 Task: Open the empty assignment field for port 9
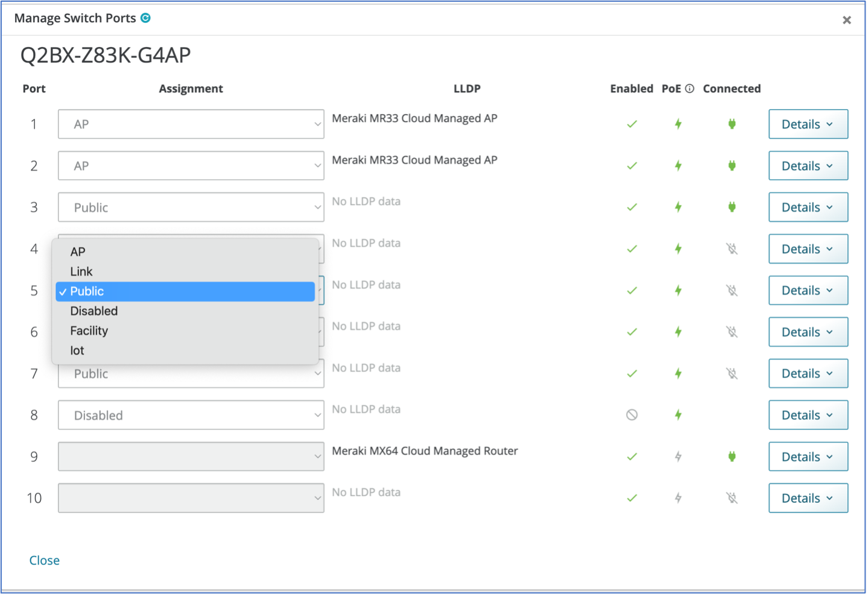coord(191,456)
